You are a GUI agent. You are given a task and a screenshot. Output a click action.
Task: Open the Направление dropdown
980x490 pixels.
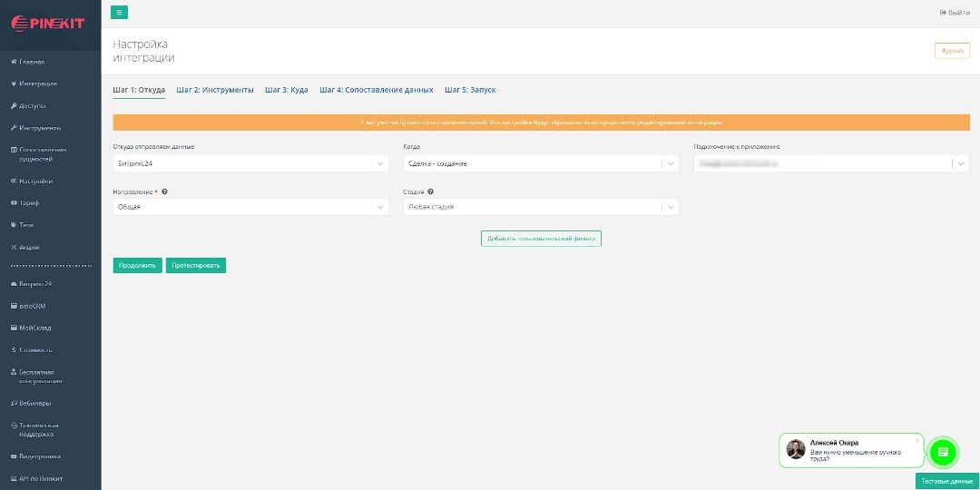click(x=250, y=207)
